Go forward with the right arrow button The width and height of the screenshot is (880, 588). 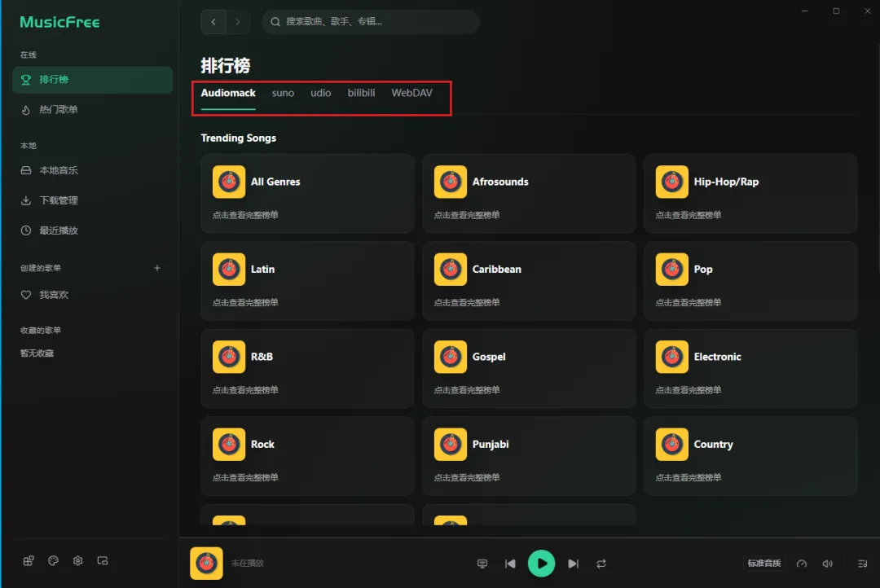[237, 22]
